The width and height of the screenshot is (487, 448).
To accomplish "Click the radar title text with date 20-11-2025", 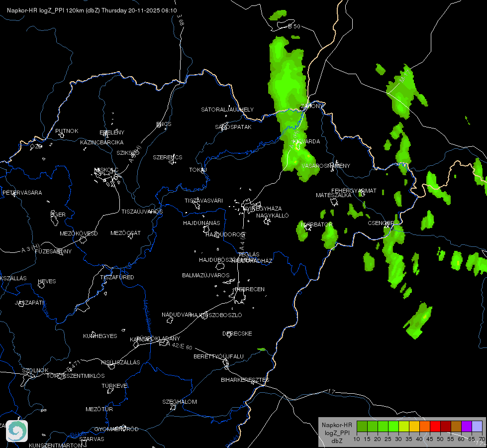I will pos(92,10).
